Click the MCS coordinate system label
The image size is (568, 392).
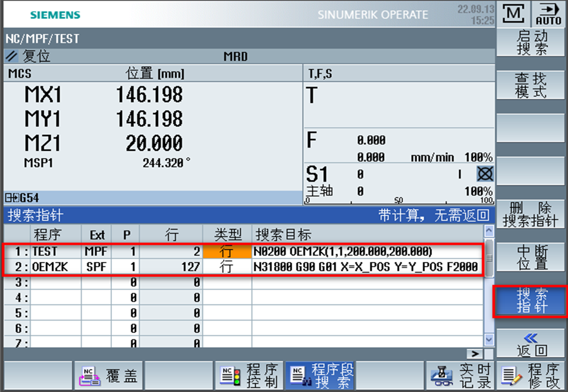[20, 74]
